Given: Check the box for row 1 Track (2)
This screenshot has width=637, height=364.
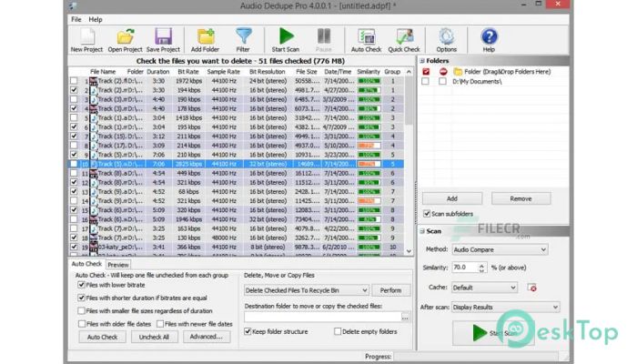Looking at the screenshot, I should (x=74, y=81).
